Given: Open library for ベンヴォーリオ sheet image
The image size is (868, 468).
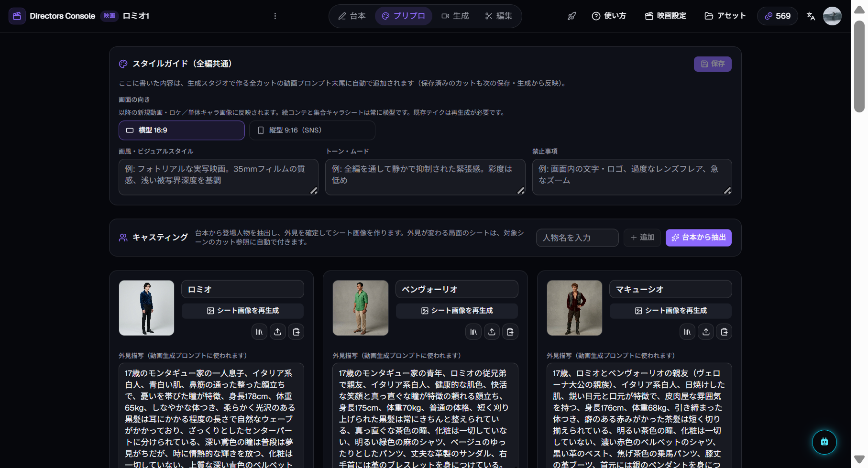Looking at the screenshot, I should pos(473,332).
